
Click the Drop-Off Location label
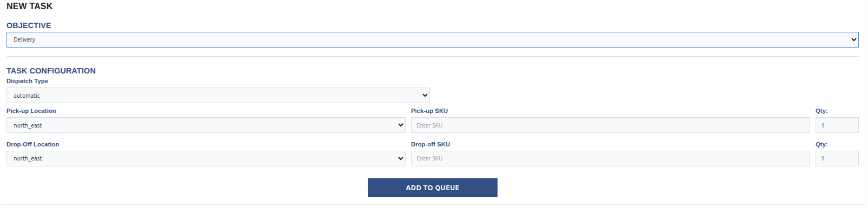[32, 144]
